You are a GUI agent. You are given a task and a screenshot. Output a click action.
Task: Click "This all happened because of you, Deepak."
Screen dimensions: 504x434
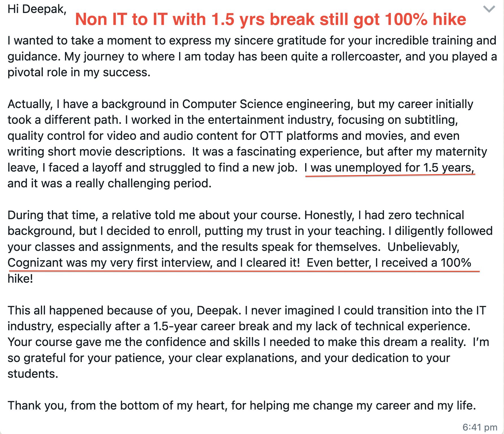(x=124, y=311)
